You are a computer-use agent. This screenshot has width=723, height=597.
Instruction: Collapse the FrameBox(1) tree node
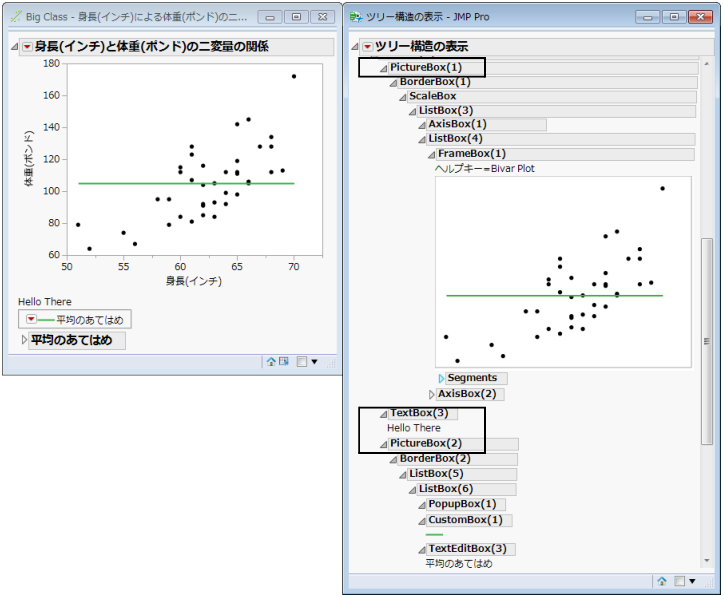[x=432, y=155]
